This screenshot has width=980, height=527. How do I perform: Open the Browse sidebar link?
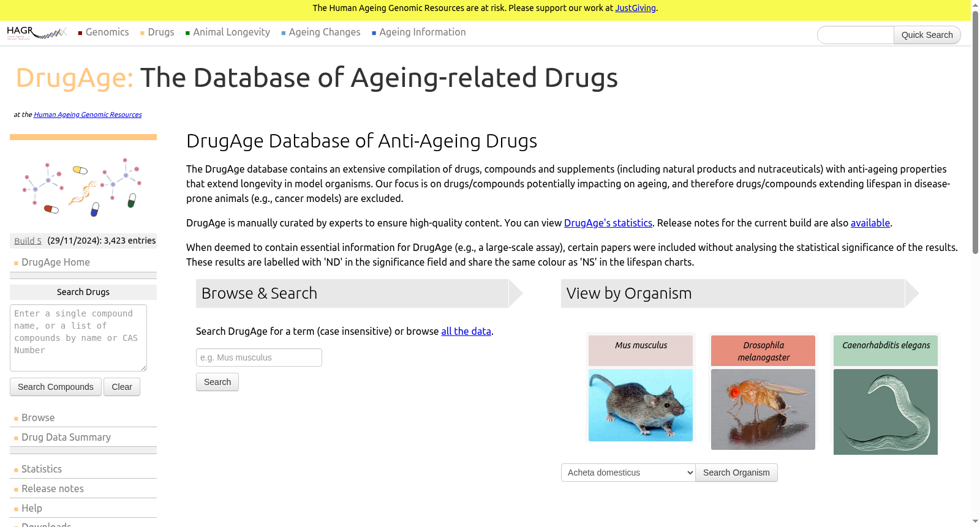point(38,418)
